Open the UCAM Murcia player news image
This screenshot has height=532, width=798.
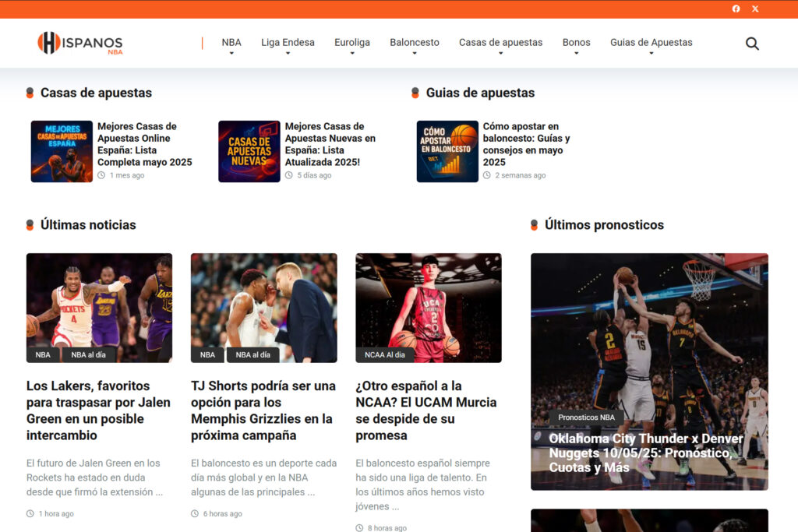pos(429,308)
